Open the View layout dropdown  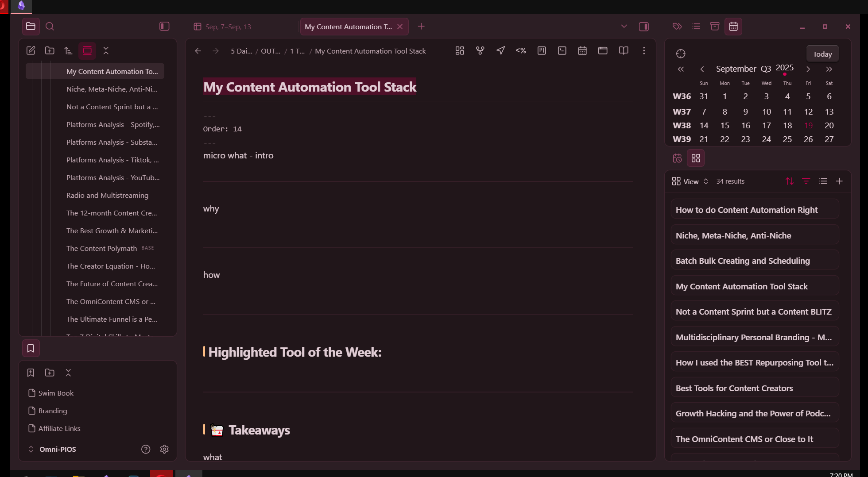690,181
